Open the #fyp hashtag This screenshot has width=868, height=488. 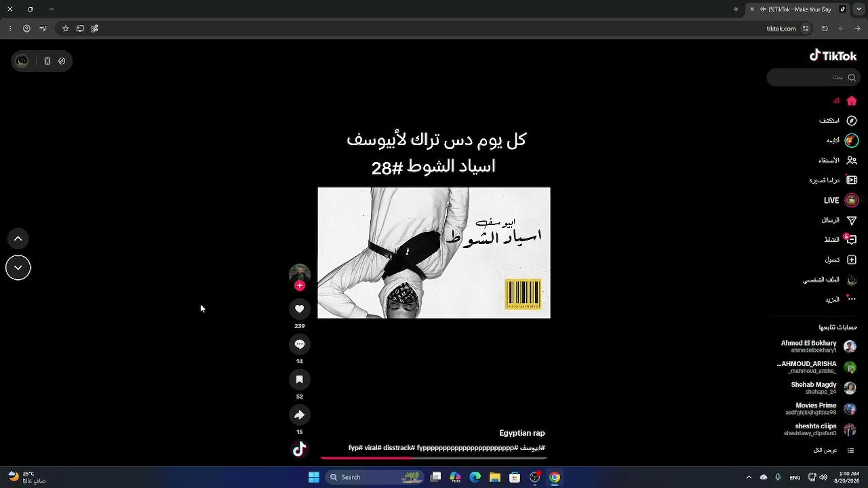coord(355,448)
